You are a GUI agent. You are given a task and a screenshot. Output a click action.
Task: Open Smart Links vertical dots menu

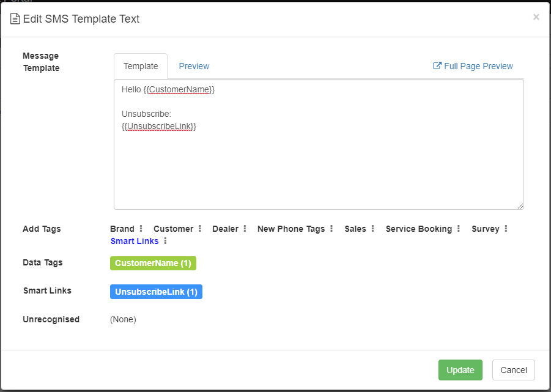point(165,241)
